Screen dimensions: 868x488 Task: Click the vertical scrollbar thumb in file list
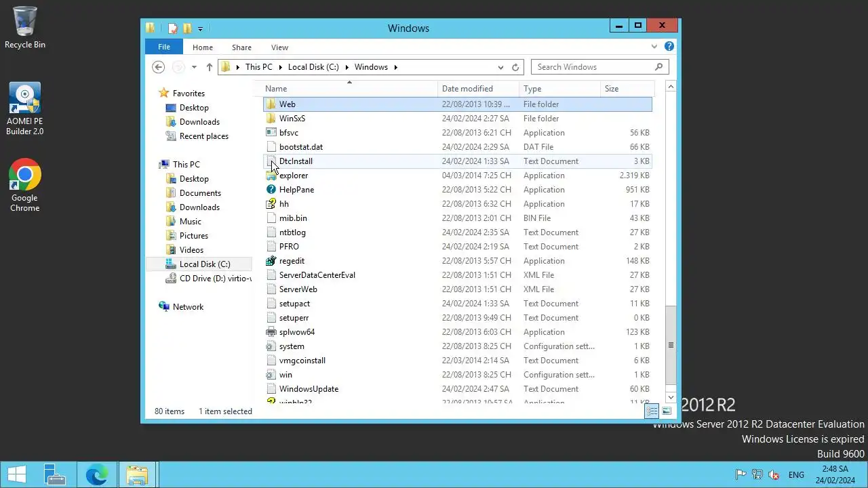coord(671,344)
